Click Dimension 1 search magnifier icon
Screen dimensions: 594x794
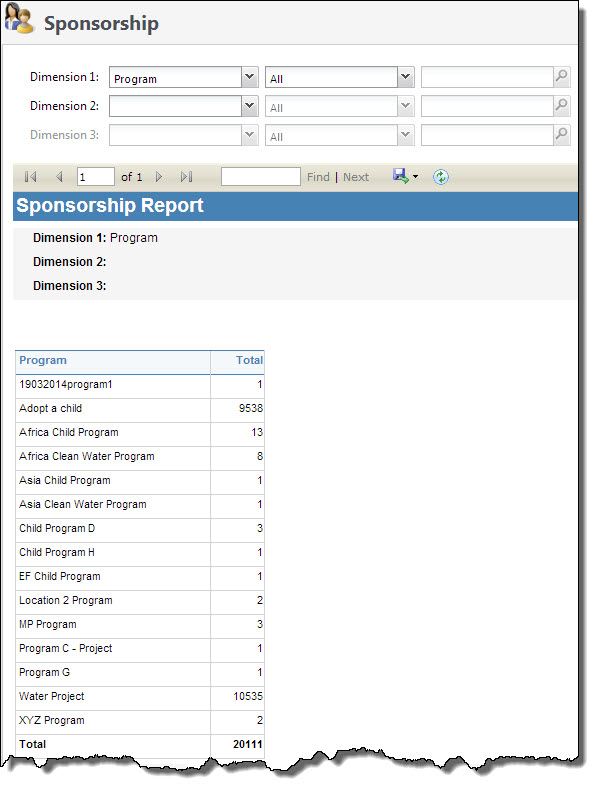coord(562,76)
